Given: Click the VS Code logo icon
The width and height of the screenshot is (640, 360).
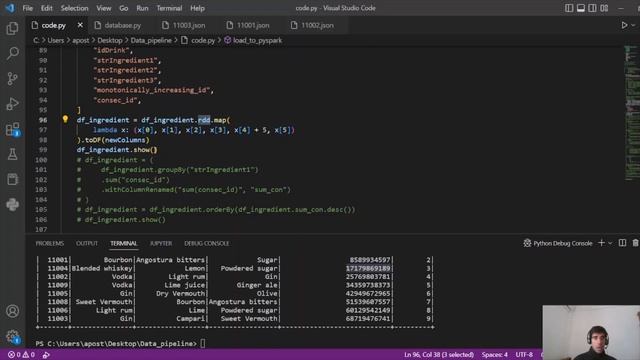Looking at the screenshot, I should 10,8.
